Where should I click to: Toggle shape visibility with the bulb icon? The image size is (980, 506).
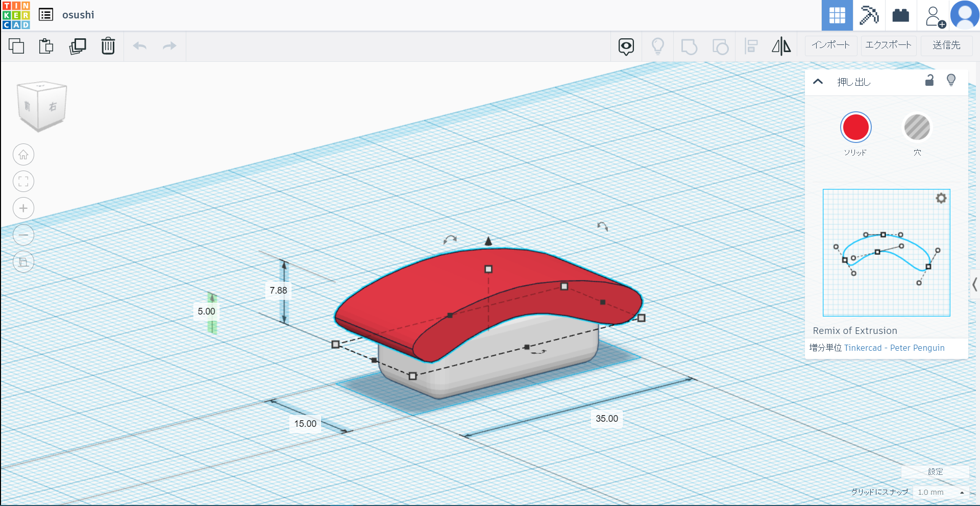[x=950, y=81]
